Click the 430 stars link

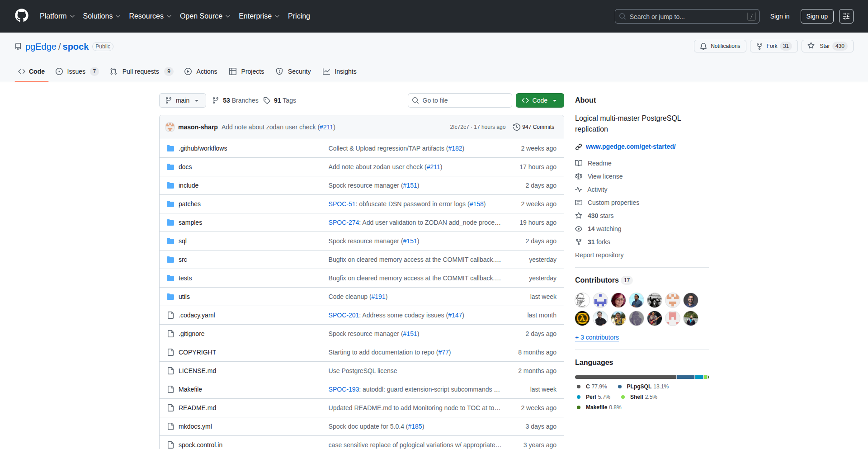point(594,216)
